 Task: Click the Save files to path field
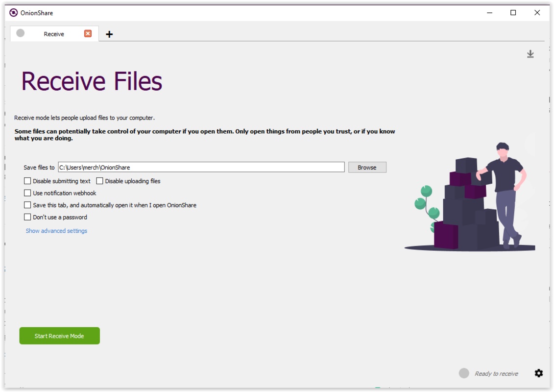pyautogui.click(x=201, y=167)
